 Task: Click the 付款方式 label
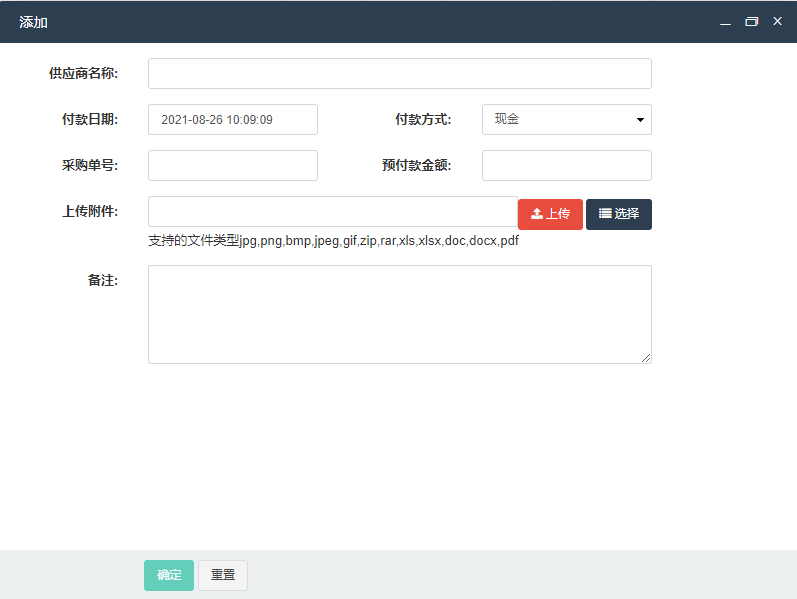423,119
